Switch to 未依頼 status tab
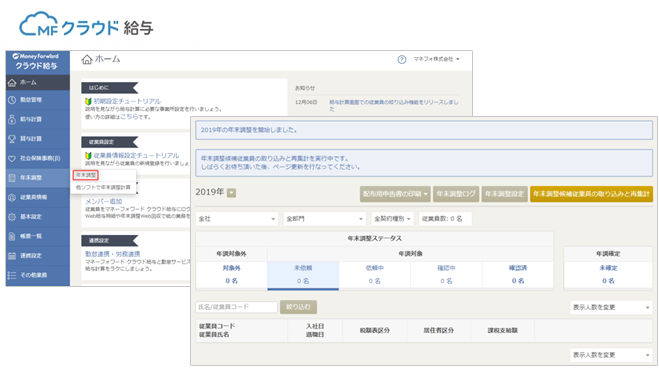This screenshot has height=368, width=659. [303, 275]
